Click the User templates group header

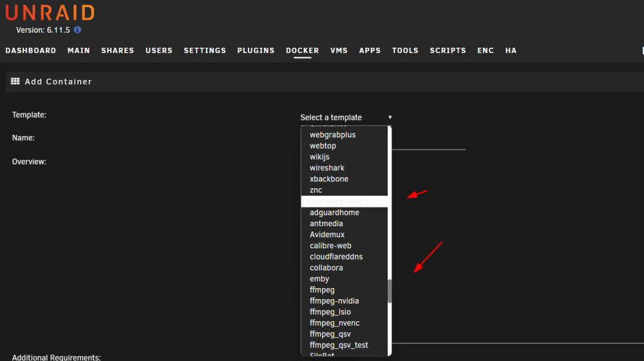point(344,202)
